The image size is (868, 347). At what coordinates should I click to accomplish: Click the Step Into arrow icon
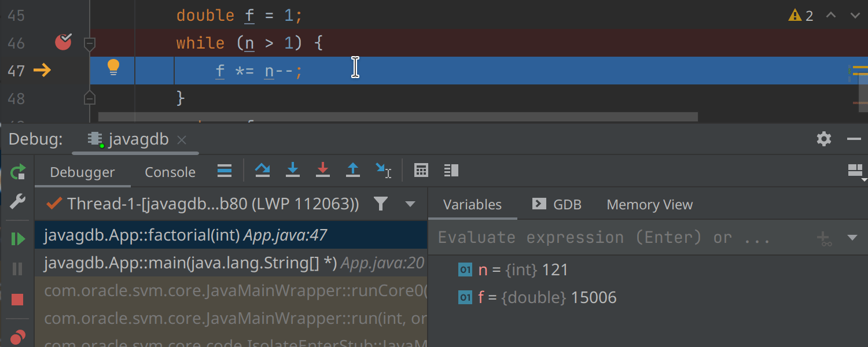tap(293, 170)
